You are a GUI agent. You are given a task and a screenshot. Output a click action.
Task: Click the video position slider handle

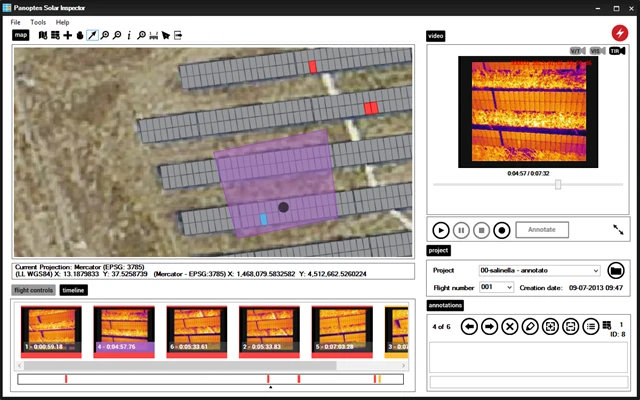[x=558, y=184]
